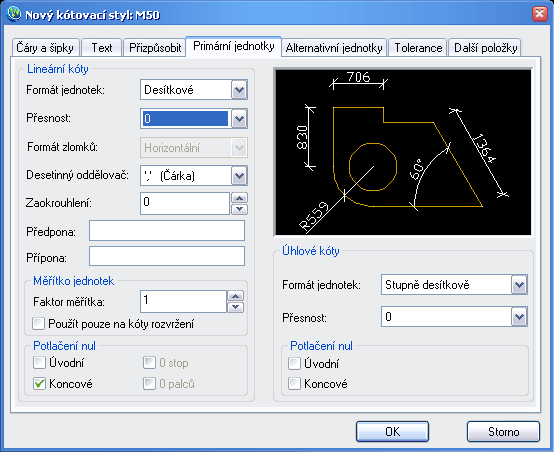
Task: Switch to the Čáry a šipky tab
Action: (x=45, y=48)
